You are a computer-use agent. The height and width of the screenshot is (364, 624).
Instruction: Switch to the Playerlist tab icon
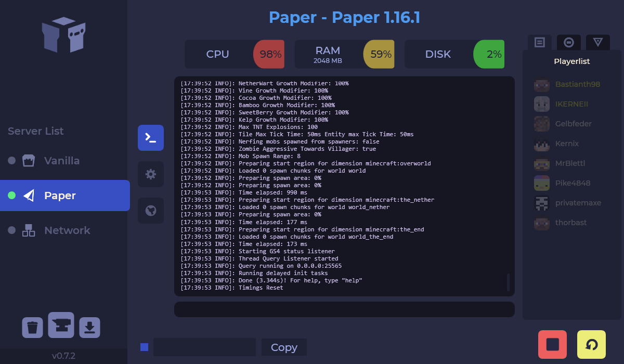pyautogui.click(x=540, y=43)
